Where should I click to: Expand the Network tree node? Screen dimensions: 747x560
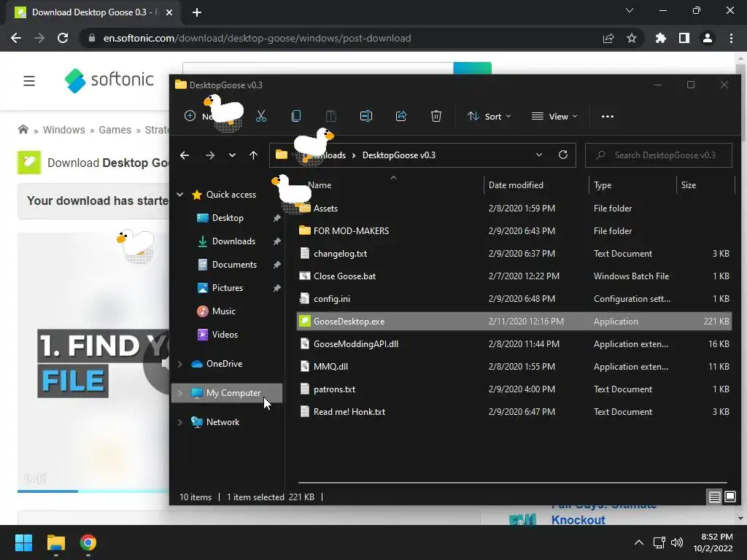180,422
